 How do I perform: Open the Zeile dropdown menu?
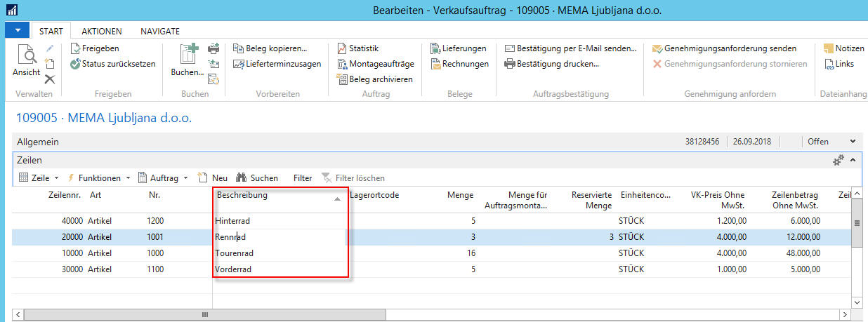tap(39, 178)
